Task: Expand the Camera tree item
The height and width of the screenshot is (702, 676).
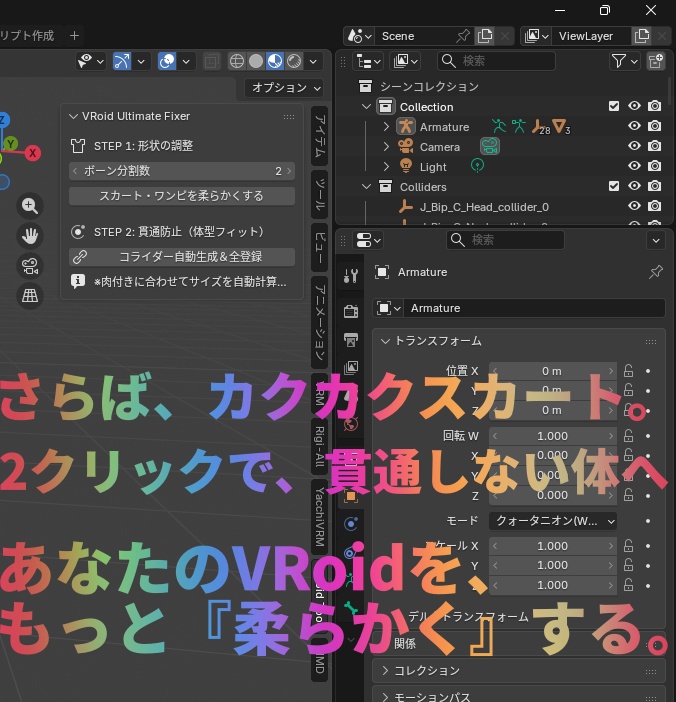Action: (386, 146)
